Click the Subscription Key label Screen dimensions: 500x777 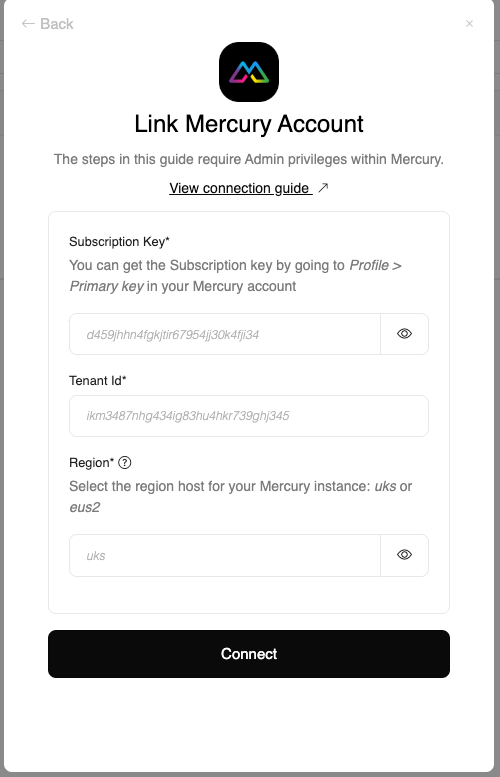pyautogui.click(x=119, y=241)
